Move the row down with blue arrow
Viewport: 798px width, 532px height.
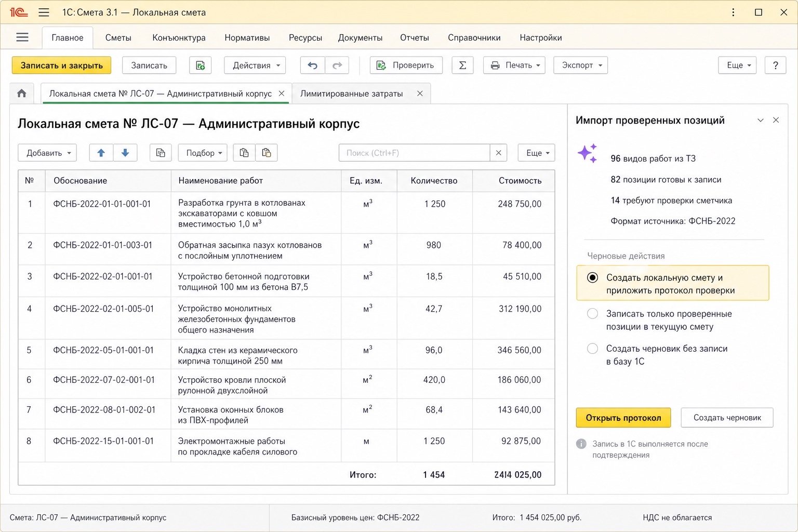[125, 153]
